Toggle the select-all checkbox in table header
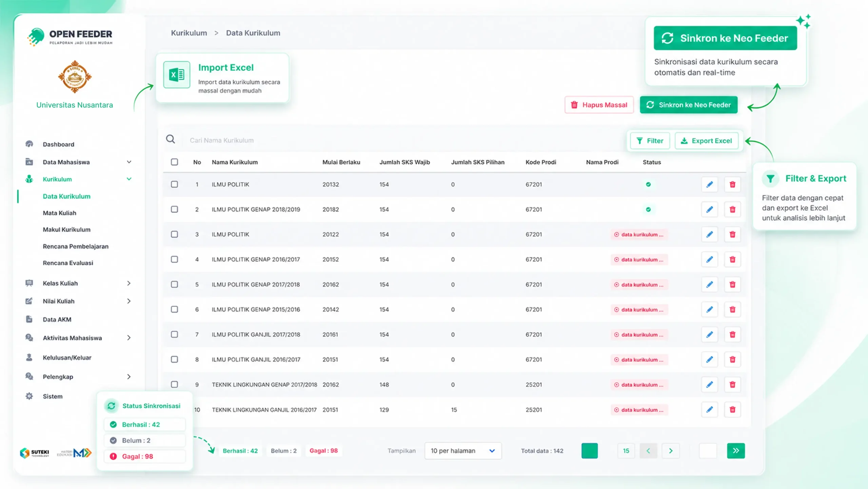This screenshot has width=868, height=489. coord(174,162)
